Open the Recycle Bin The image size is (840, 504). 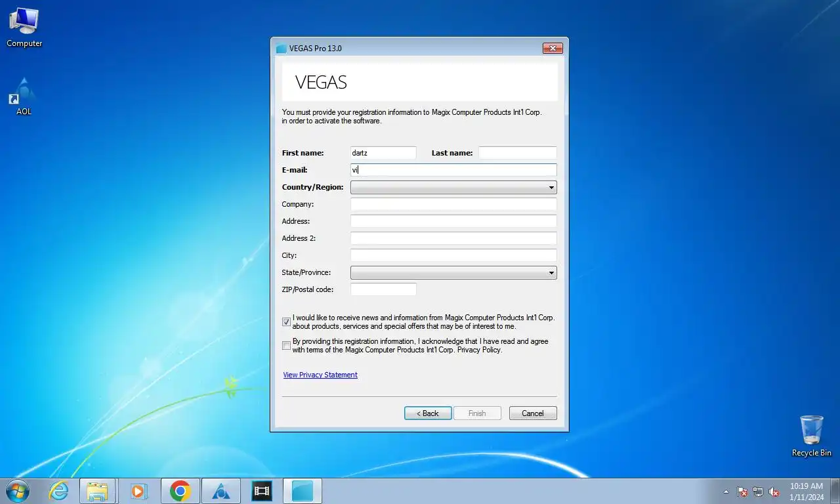point(811,436)
